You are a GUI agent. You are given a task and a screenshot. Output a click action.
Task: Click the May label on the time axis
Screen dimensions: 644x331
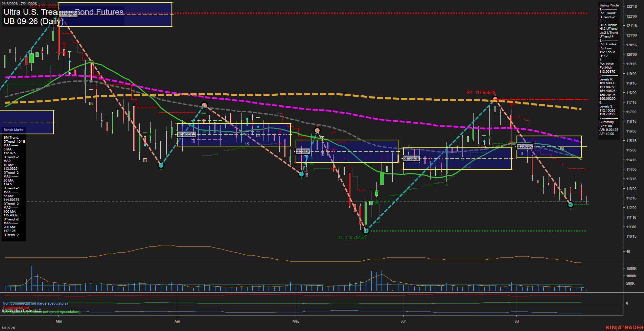tap(296, 321)
